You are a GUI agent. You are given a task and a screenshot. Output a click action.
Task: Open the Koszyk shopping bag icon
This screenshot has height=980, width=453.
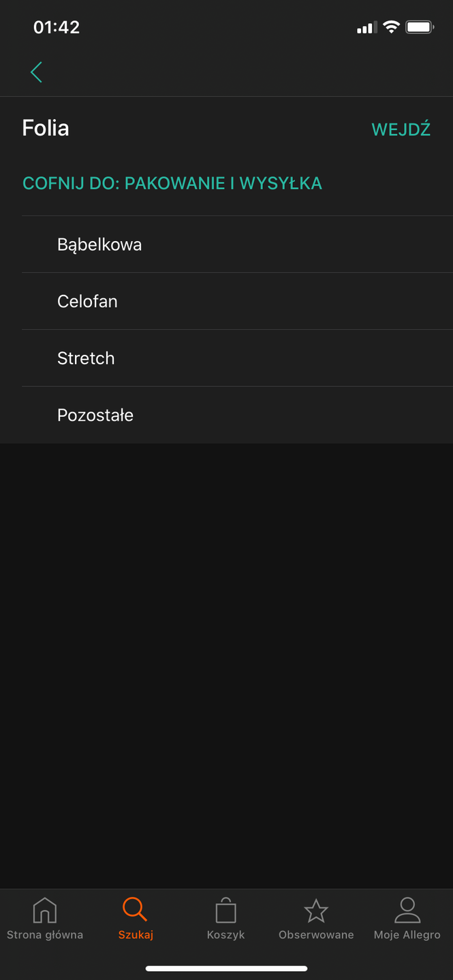tap(225, 909)
